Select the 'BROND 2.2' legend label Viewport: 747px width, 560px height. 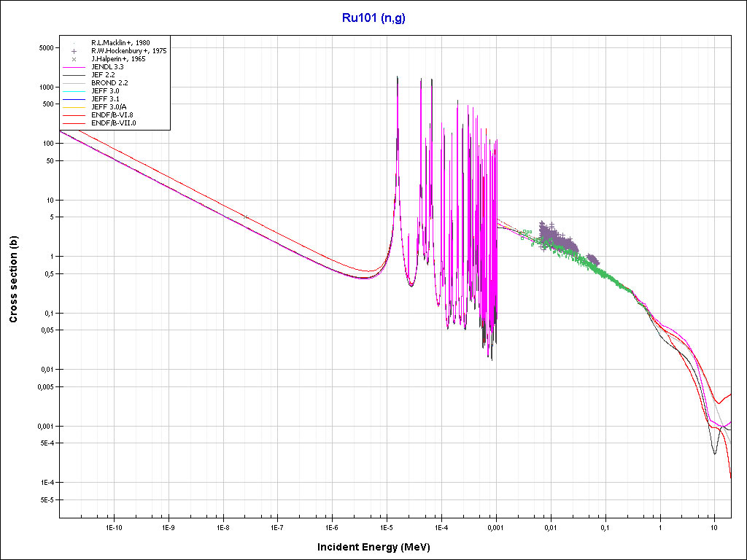pyautogui.click(x=109, y=83)
